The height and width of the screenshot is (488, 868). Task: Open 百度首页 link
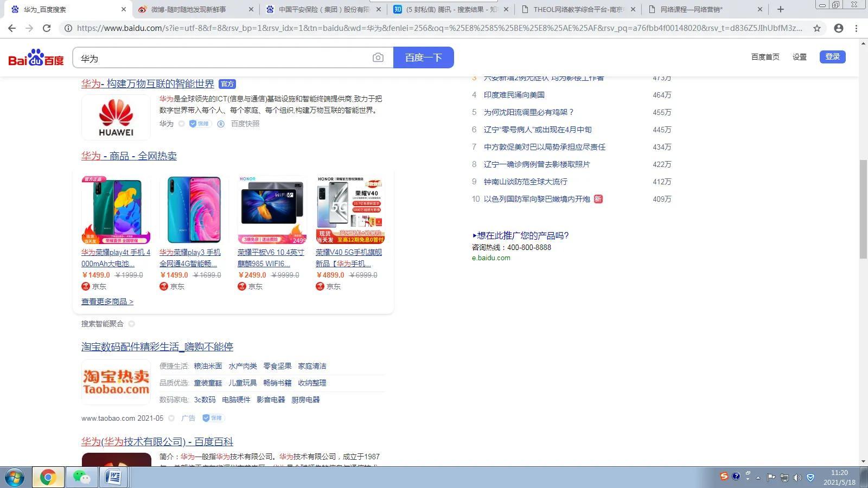pos(765,57)
